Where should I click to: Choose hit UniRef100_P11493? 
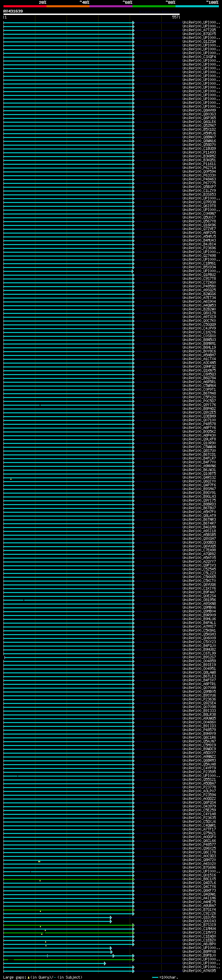pyautogui.click(x=199, y=152)
